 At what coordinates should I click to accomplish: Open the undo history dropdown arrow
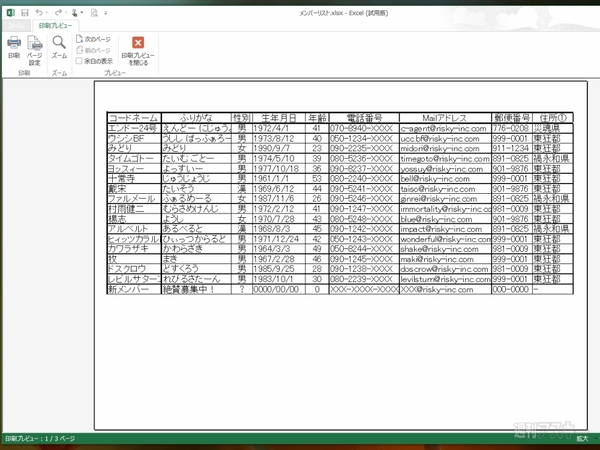pos(46,13)
